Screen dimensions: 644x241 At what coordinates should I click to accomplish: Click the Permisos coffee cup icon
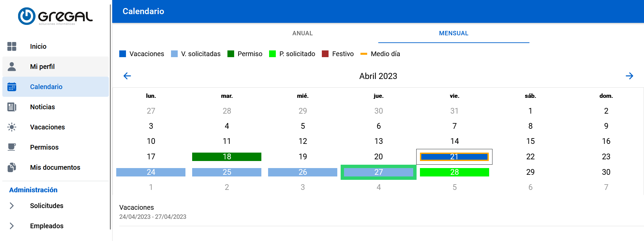click(12, 147)
